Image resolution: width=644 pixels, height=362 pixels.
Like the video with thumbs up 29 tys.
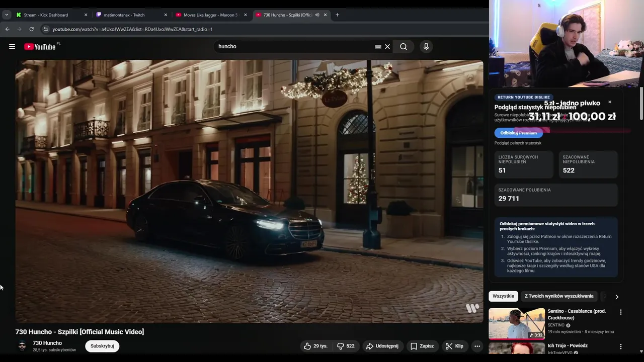pyautogui.click(x=315, y=346)
